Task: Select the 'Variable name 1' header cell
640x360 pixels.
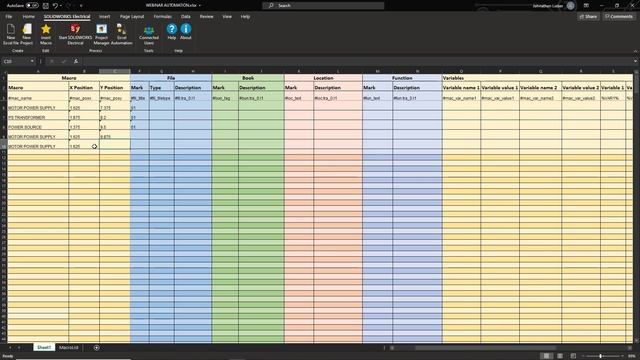Action: pos(461,87)
